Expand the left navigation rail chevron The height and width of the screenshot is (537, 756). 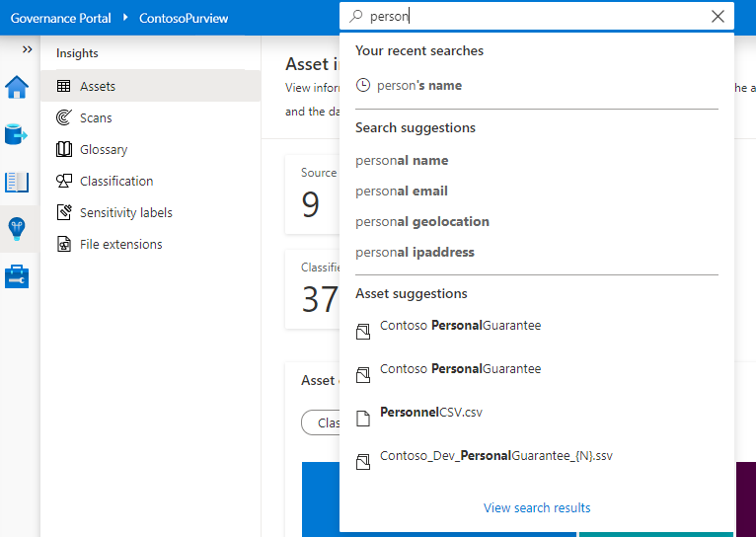click(27, 49)
